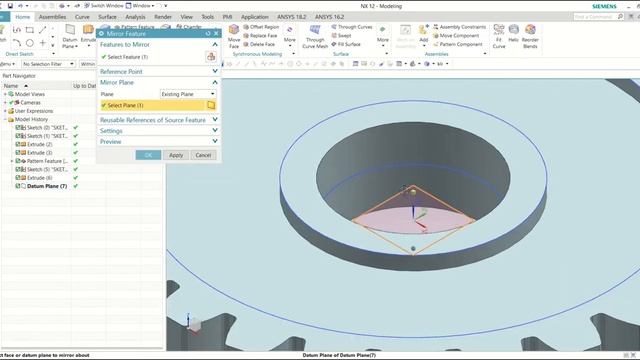The width and height of the screenshot is (640, 360).
Task: Toggle checkbox for Extrude (2)
Action: coord(18,144)
